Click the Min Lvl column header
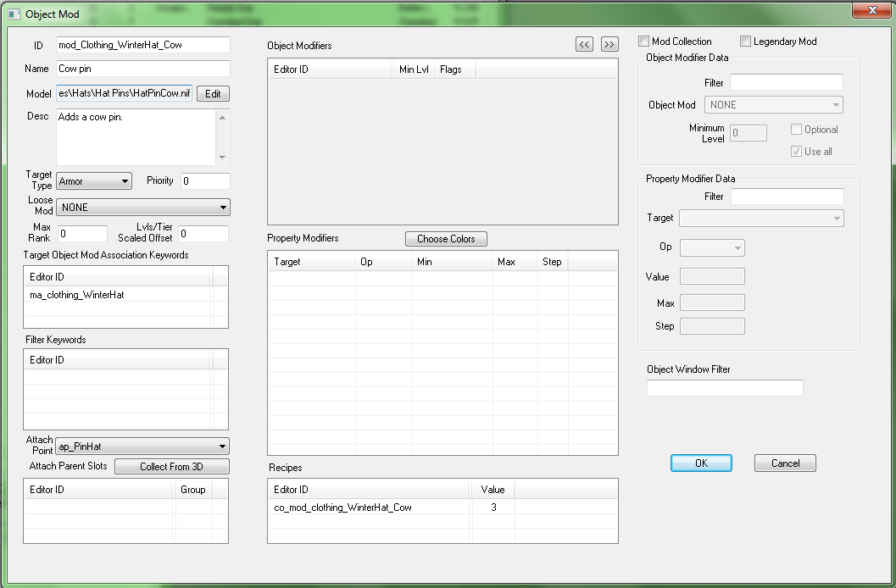This screenshot has width=896, height=588. click(414, 69)
